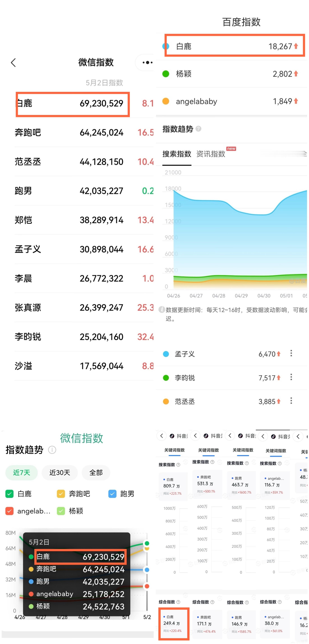Tap the angelab 38.0万 综合指数 card

275,624
